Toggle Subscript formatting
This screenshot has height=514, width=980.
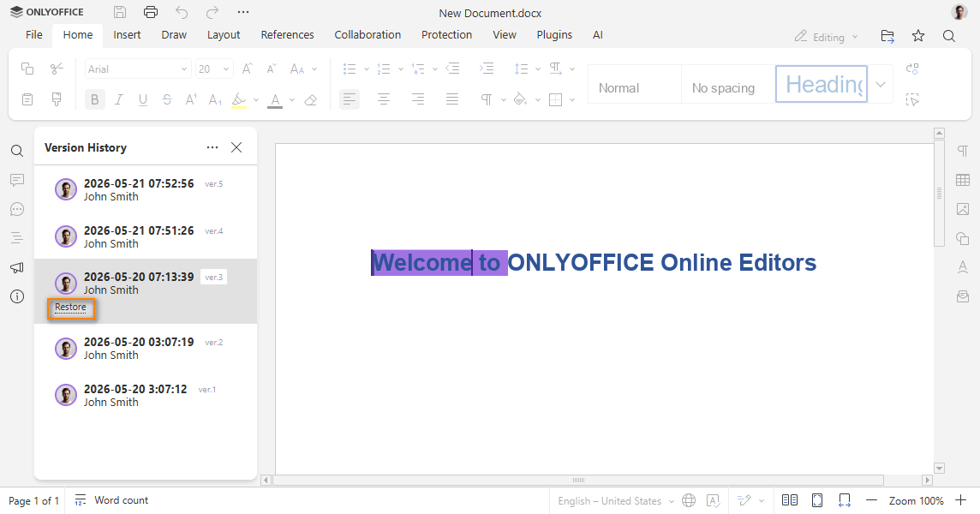(215, 99)
